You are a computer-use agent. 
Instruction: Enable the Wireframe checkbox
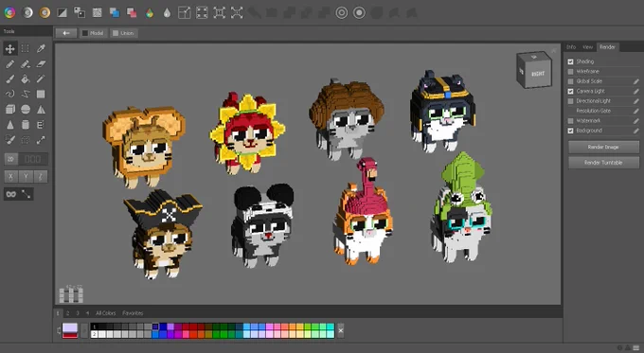point(570,71)
